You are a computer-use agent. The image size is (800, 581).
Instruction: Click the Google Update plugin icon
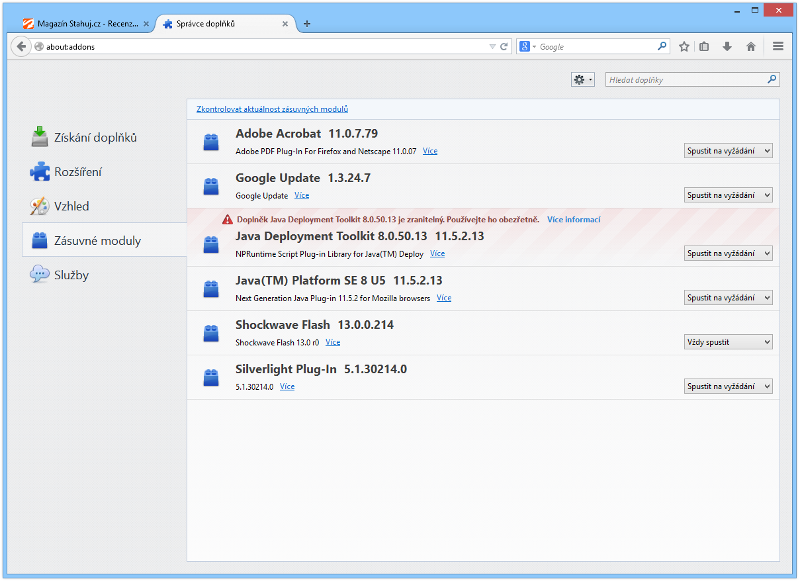pyautogui.click(x=211, y=186)
